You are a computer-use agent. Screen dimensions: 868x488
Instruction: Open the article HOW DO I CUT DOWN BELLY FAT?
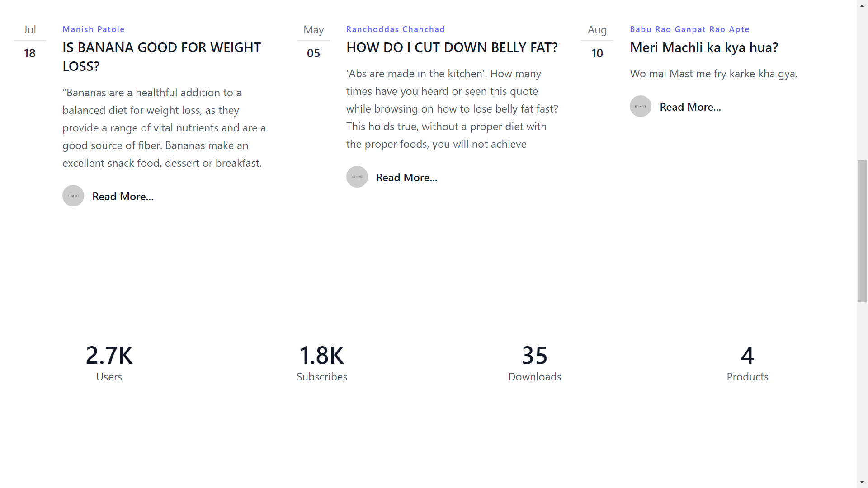452,47
